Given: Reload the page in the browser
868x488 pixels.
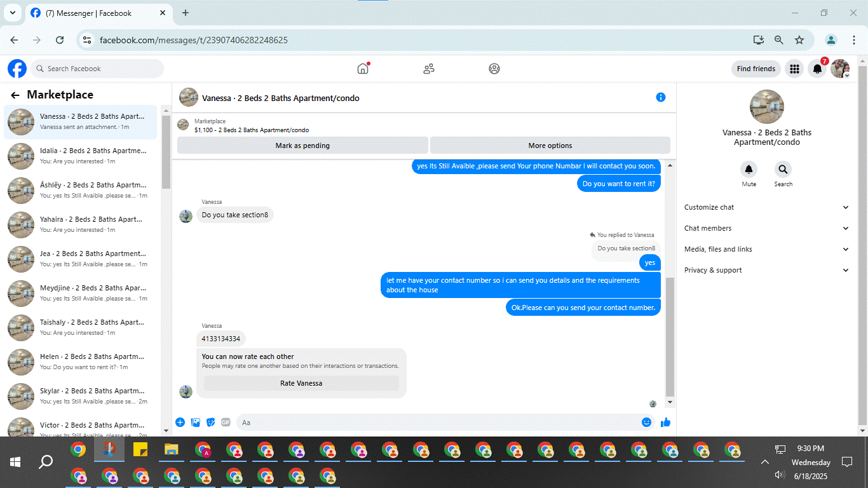Looking at the screenshot, I should point(60,40).
